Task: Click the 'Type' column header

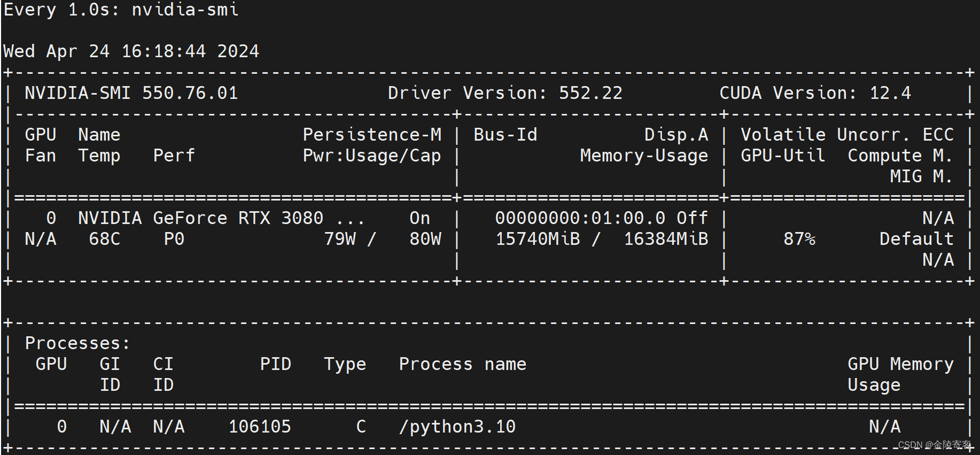Action: click(x=345, y=364)
